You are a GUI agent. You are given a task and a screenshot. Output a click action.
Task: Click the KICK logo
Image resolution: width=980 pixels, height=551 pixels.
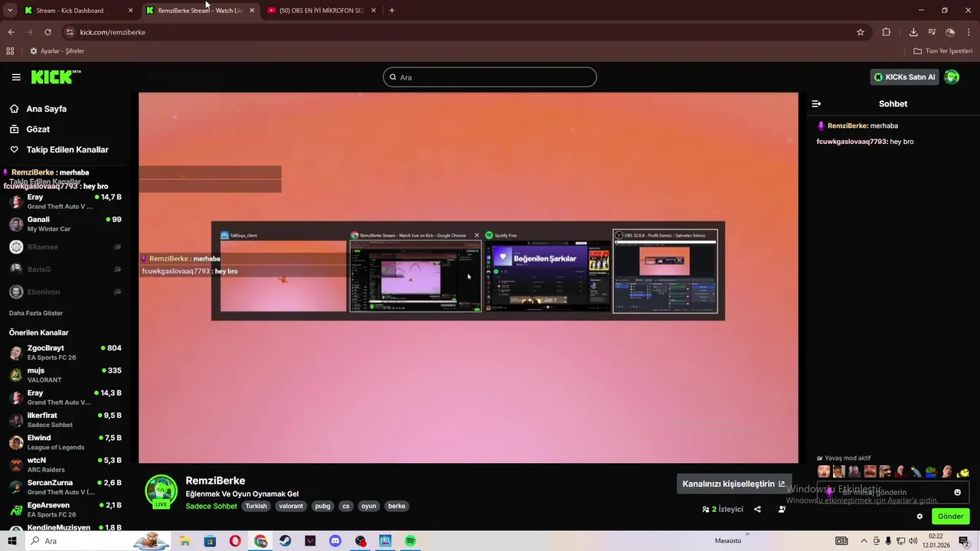tap(56, 77)
